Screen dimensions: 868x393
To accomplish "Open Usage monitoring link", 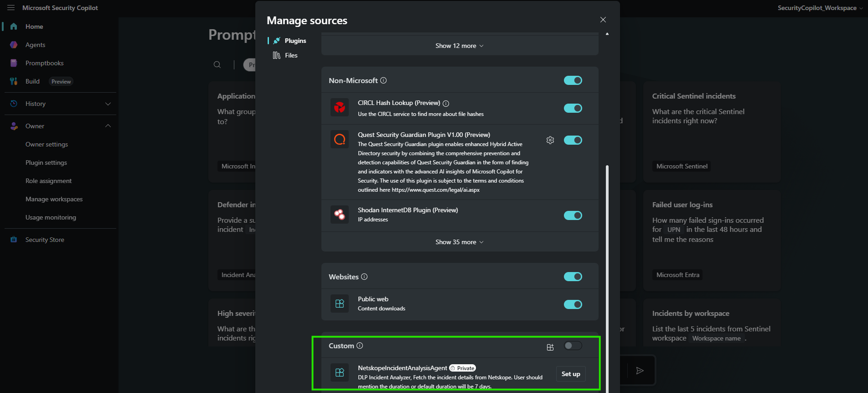I will point(51,217).
